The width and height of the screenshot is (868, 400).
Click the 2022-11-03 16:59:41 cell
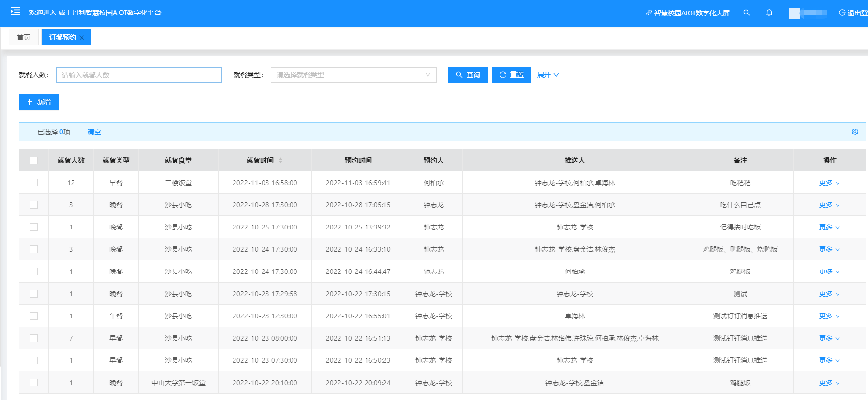point(358,183)
